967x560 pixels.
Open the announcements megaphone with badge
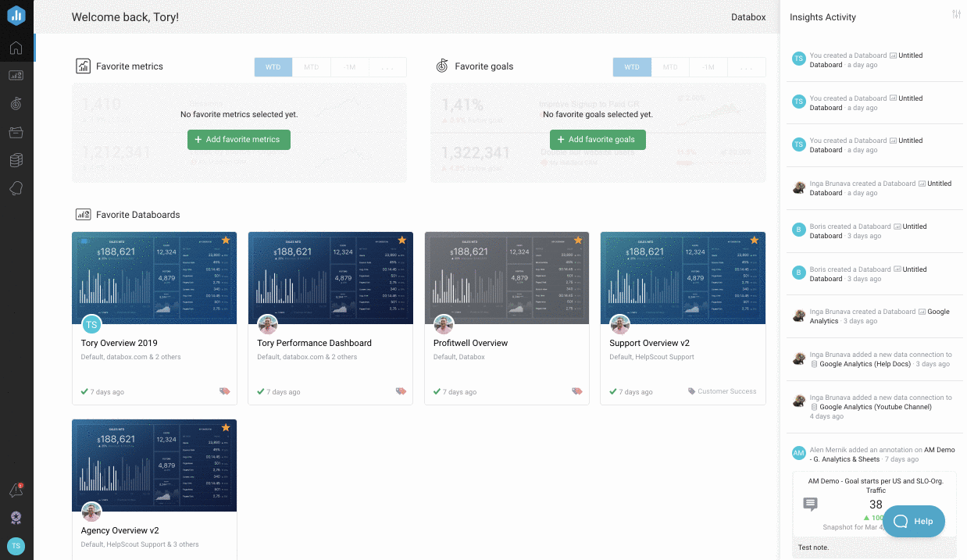(x=16, y=490)
